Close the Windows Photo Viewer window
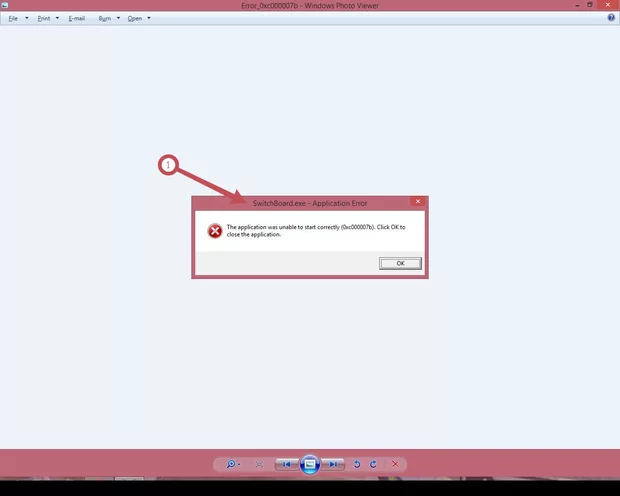 coord(608,5)
